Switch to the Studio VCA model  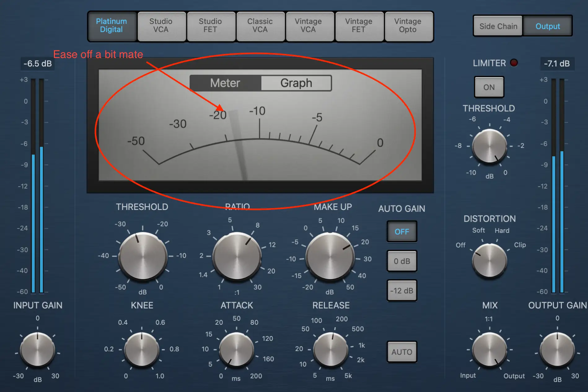point(161,26)
